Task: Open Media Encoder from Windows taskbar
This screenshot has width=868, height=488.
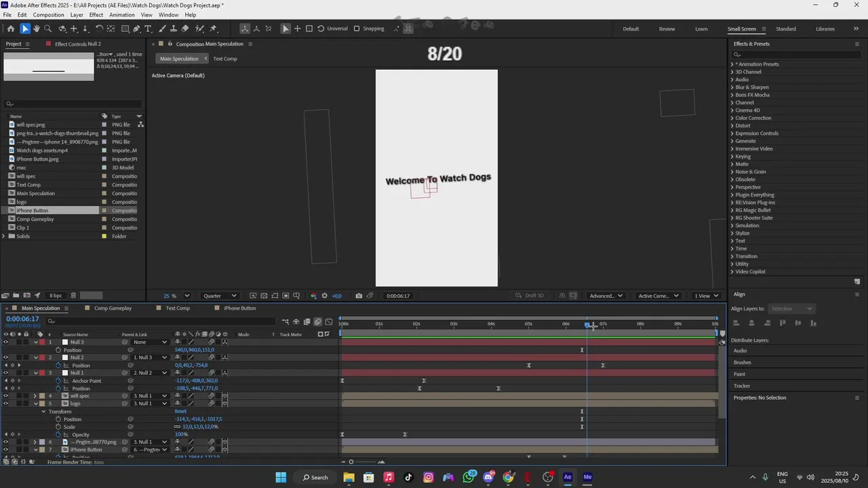Action: [587, 477]
